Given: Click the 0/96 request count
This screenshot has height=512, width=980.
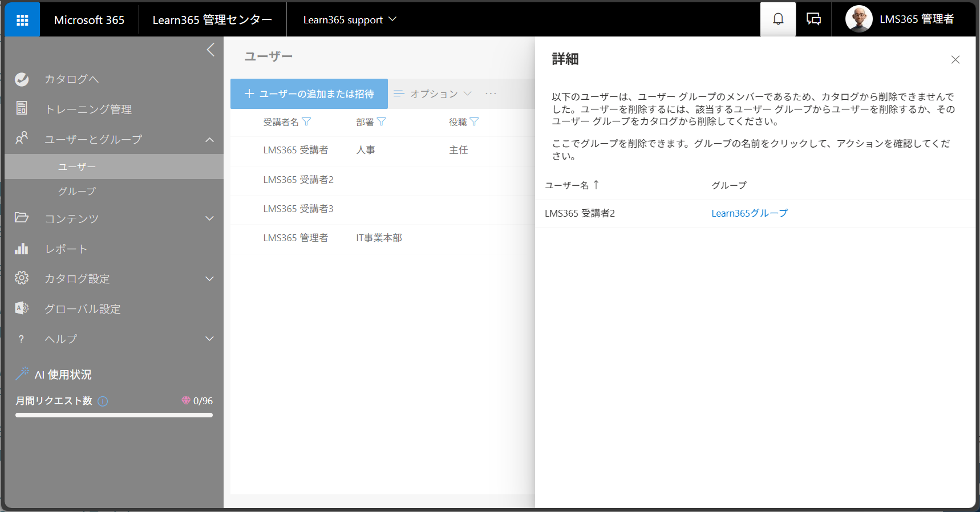Looking at the screenshot, I should pyautogui.click(x=203, y=401).
